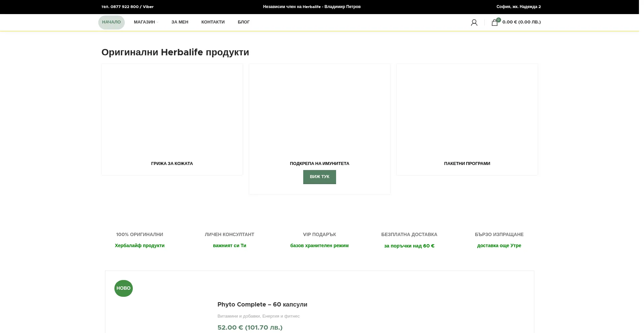This screenshot has width=644, height=333.
Task: Open the ПАКЕТНИ ПРОГРАМИ category
Action: (x=467, y=164)
